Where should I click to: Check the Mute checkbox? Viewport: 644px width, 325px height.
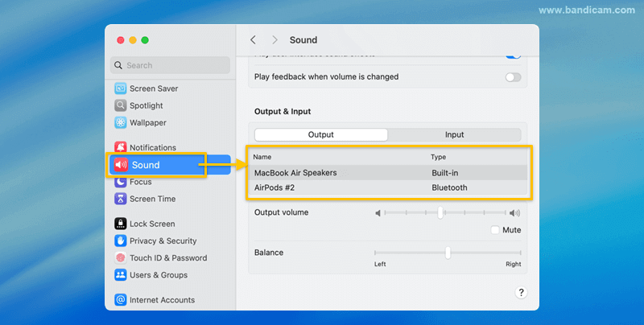tap(495, 230)
